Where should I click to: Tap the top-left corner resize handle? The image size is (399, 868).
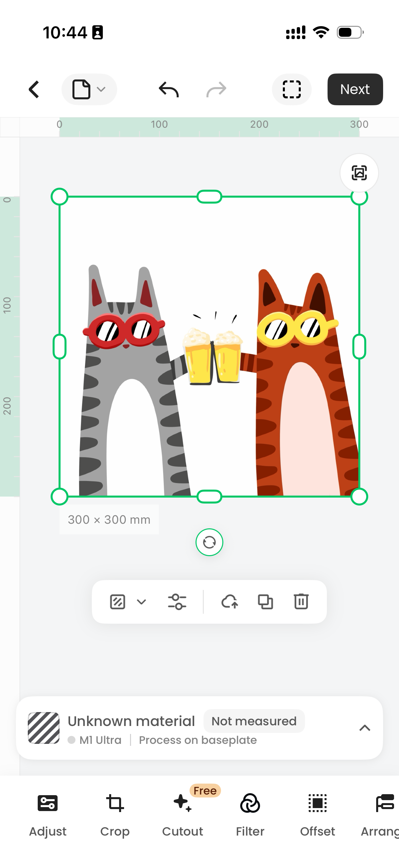pos(60,197)
